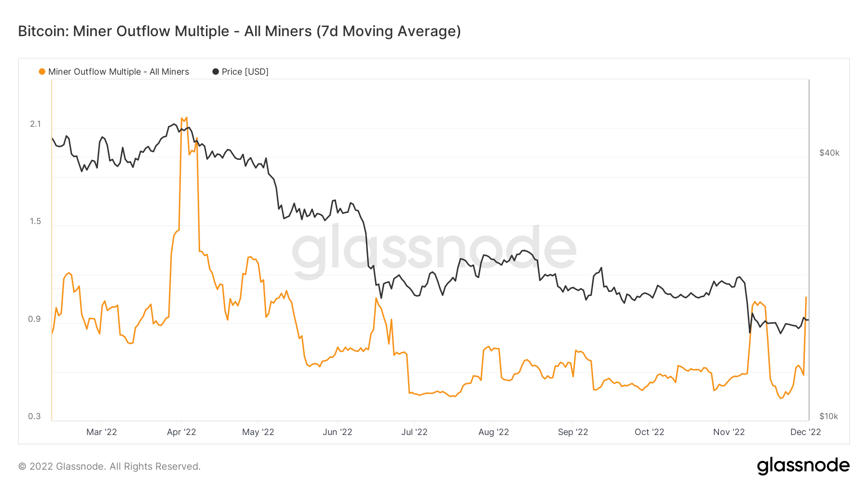Click the black Price [USD] legend dot
The height and width of the screenshot is (488, 868).
click(x=216, y=72)
